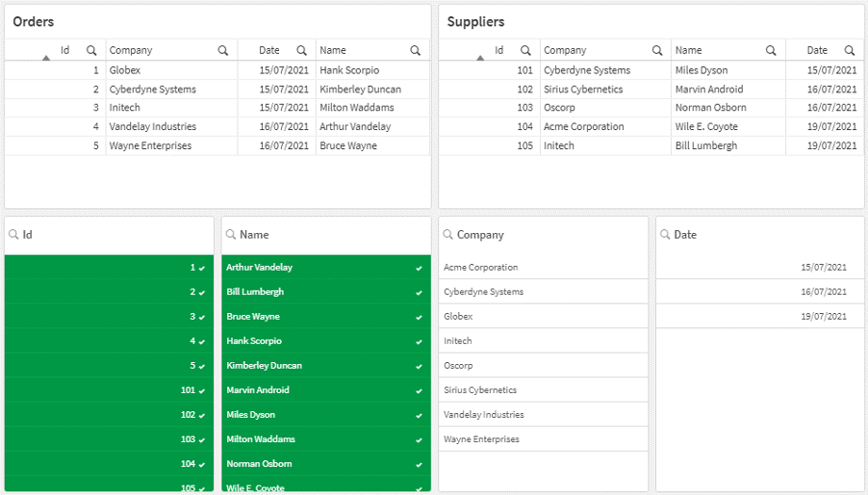The image size is (868, 495).
Task: Search the Name column in Suppliers table
Action: tap(771, 50)
